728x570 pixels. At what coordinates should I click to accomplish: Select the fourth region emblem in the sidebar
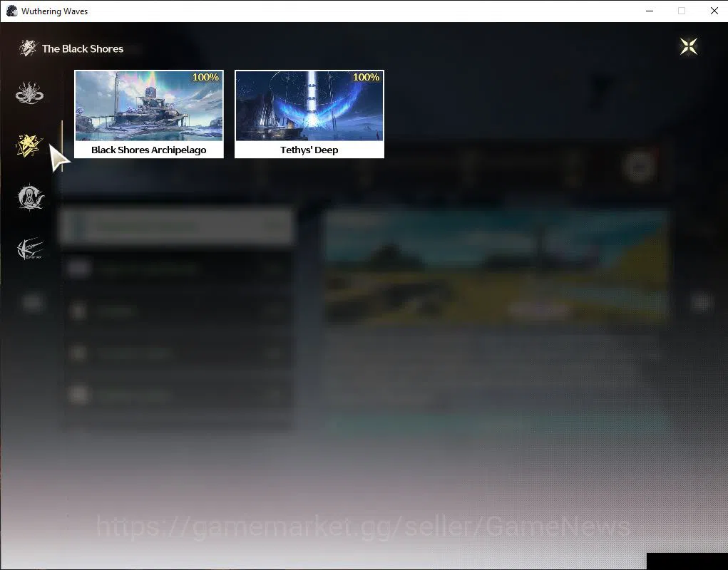[30, 249]
